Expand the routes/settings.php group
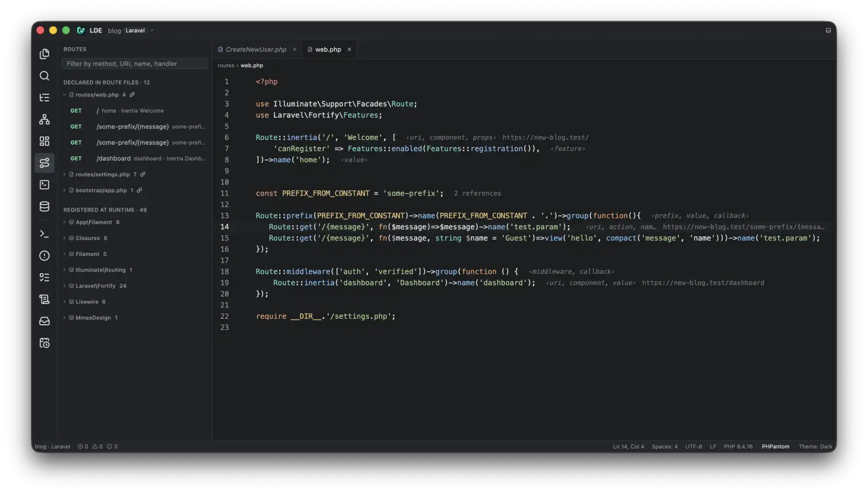Screen dimensions: 868x494 coord(65,175)
